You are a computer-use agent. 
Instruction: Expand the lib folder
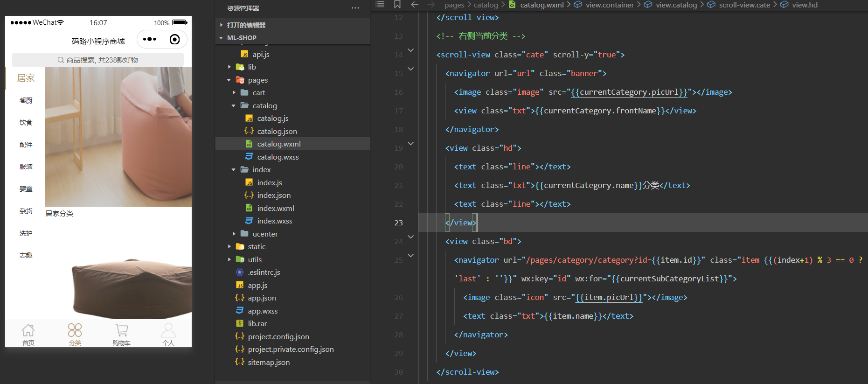click(229, 67)
